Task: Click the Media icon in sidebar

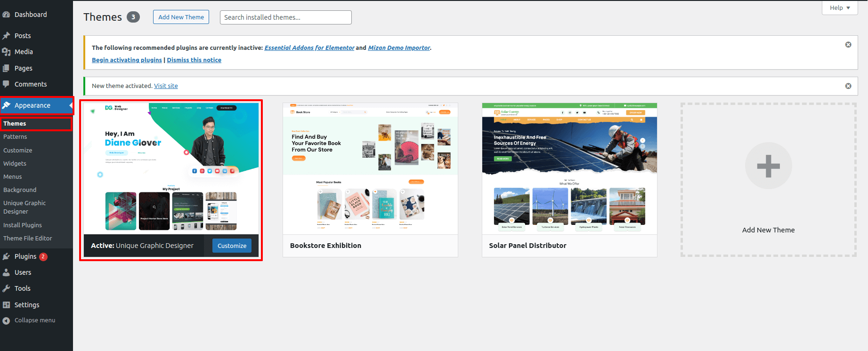Action: tap(6, 52)
